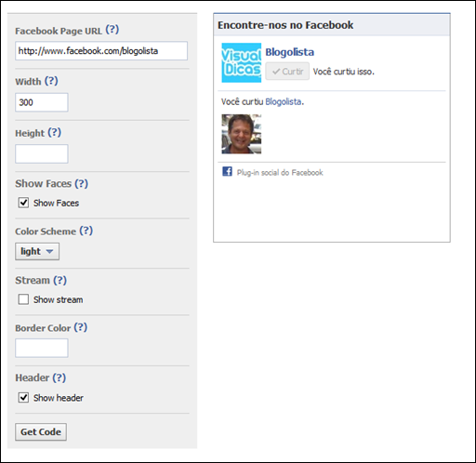Screen dimensions: 476x463
Task: Click the Get Code button
Action: (x=41, y=431)
